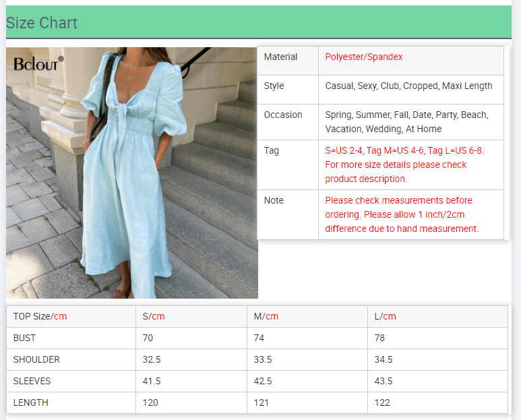Click the Note row label
The image size is (521, 420).
[274, 201]
